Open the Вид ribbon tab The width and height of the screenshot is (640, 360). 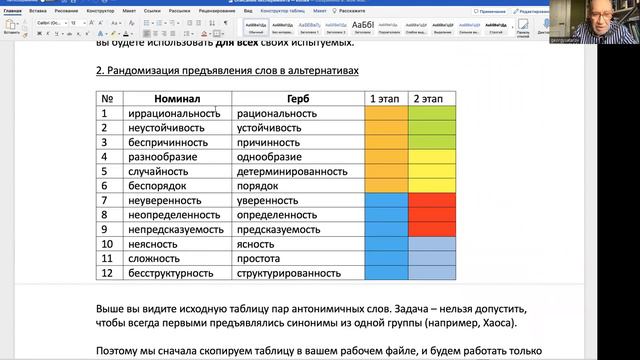248,11
